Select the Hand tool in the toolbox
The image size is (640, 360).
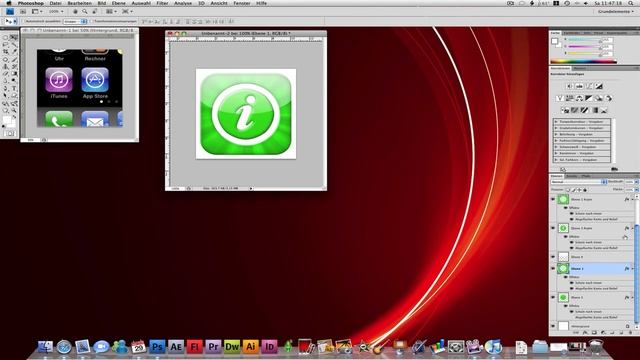6,110
